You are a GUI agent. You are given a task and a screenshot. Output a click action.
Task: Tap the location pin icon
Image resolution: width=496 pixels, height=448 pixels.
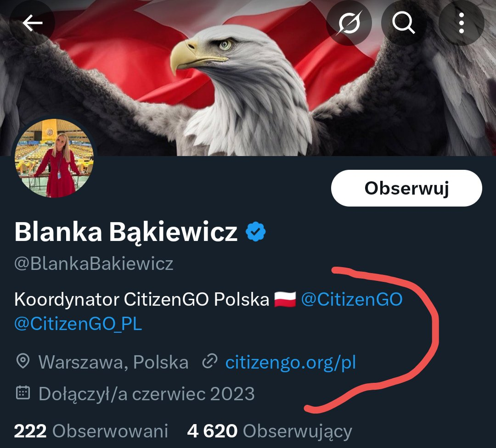[23, 361]
